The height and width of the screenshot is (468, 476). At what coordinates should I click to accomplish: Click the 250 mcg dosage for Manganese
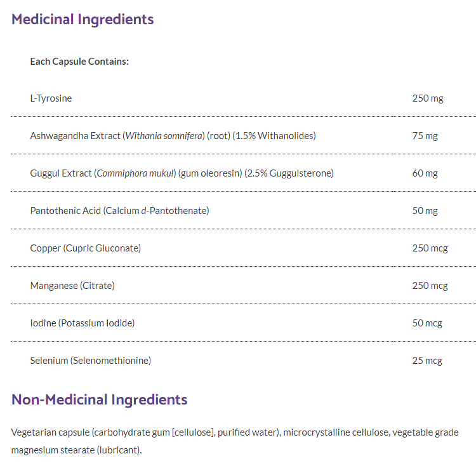point(430,286)
